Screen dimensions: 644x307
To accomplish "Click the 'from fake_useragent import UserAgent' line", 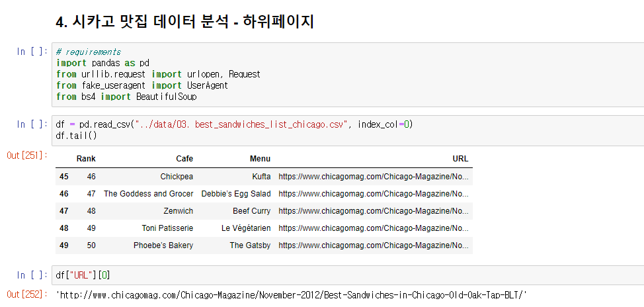I will [142, 85].
